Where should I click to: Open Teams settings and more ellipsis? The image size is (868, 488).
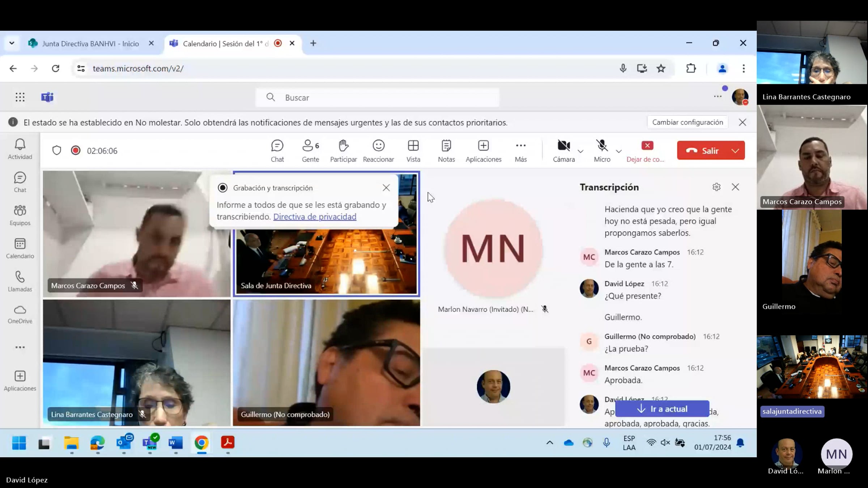coord(718,97)
